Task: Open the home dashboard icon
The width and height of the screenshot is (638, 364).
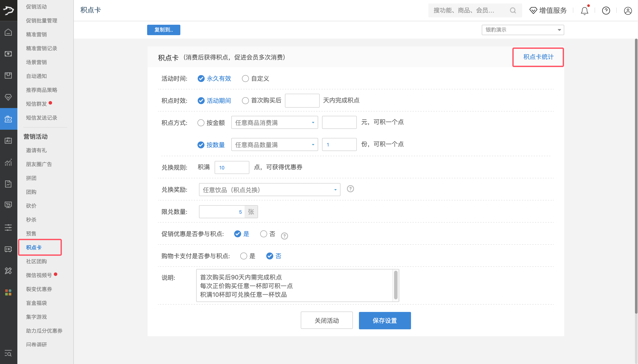Action: [8, 32]
